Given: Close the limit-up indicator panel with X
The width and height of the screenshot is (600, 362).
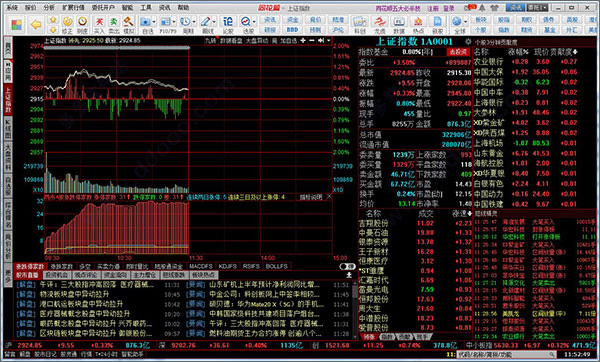Looking at the screenshot, I should click(329, 197).
